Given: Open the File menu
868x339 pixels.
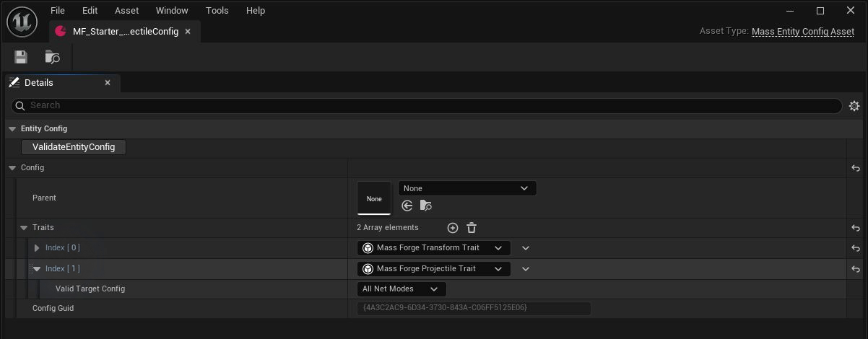Looking at the screenshot, I should tap(58, 11).
